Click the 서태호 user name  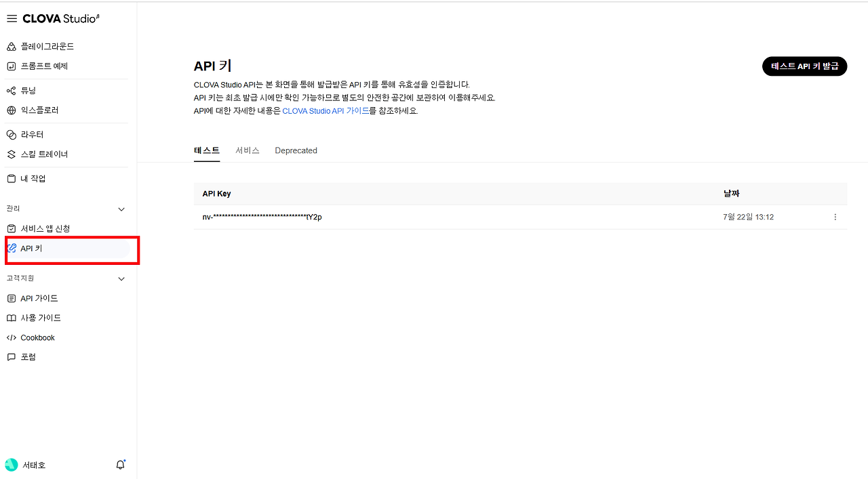click(34, 465)
